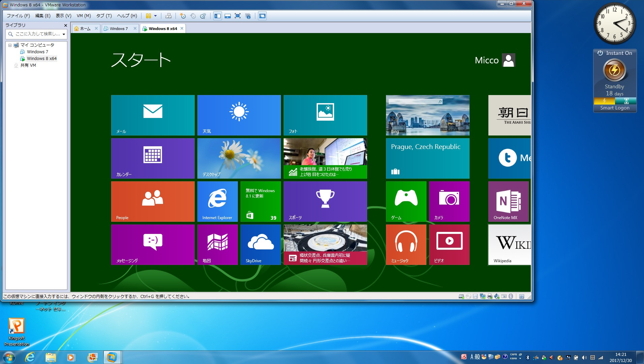Open Internet Explorer from the host taskbar
Screen dimensions: 644x364
click(30, 357)
